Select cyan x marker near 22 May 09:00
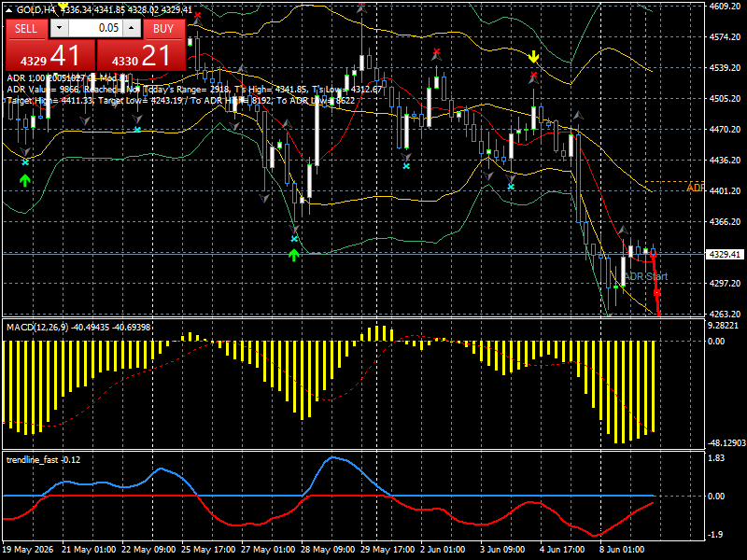Screen dimensions: 747x560 137,130
